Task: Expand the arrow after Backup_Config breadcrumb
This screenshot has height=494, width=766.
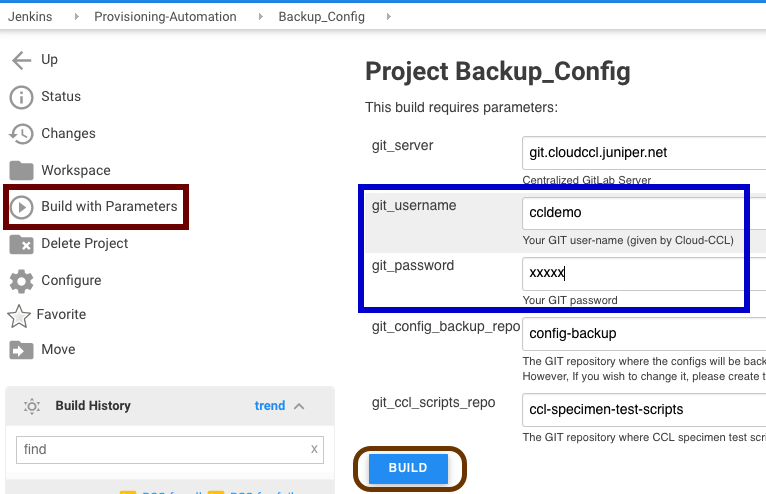Action: coord(388,17)
